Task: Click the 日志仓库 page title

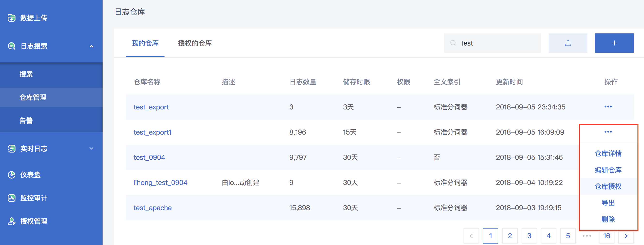Action: point(130,12)
